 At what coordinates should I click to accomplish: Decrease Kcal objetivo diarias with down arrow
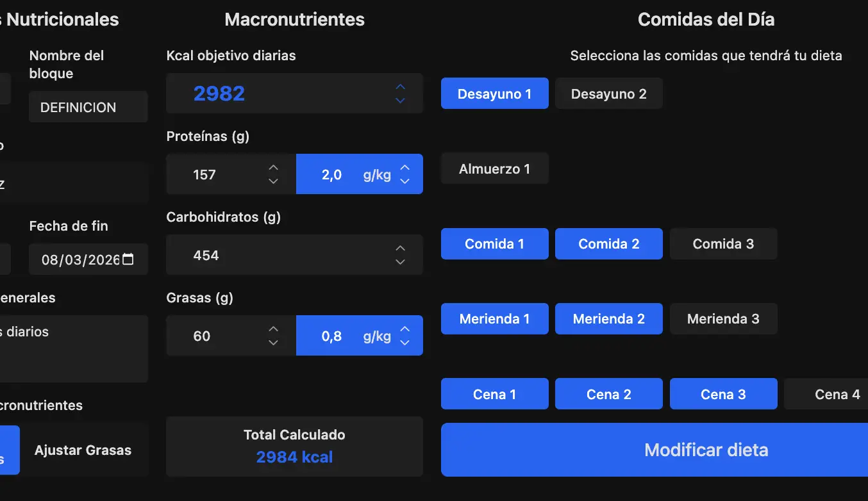point(400,101)
